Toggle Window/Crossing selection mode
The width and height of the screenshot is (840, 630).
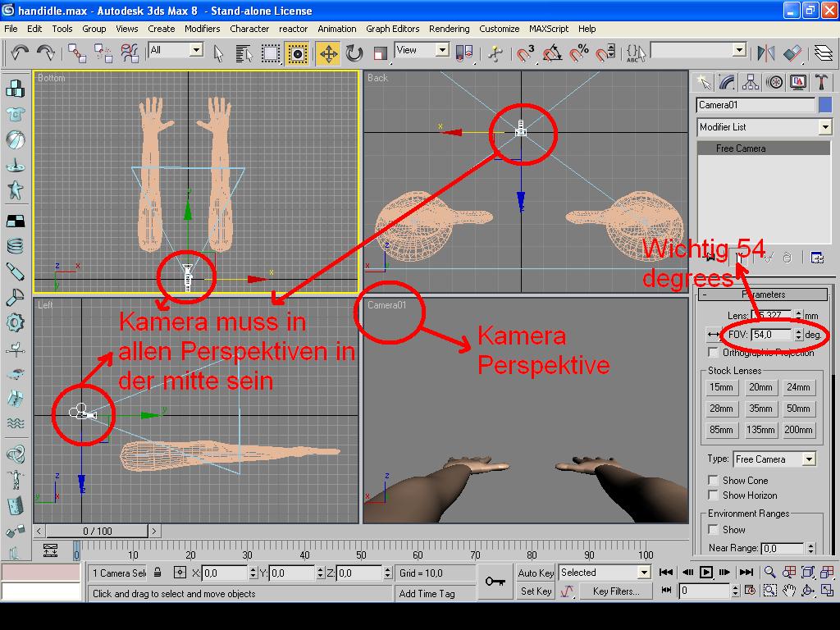[297, 53]
